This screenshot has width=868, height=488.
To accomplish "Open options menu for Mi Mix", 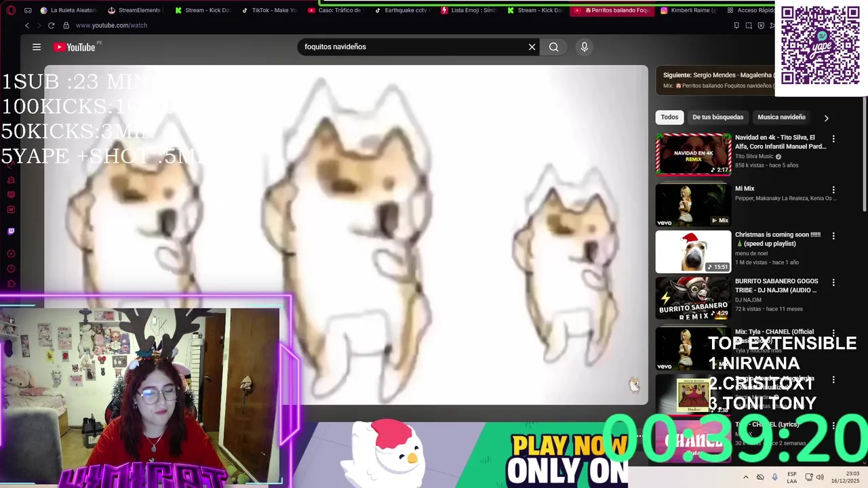I will (833, 190).
